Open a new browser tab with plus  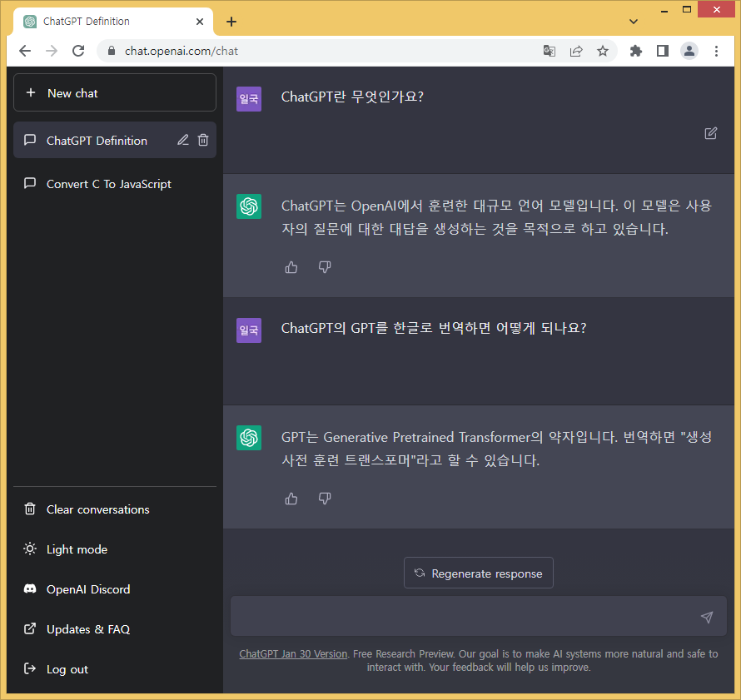tap(231, 22)
